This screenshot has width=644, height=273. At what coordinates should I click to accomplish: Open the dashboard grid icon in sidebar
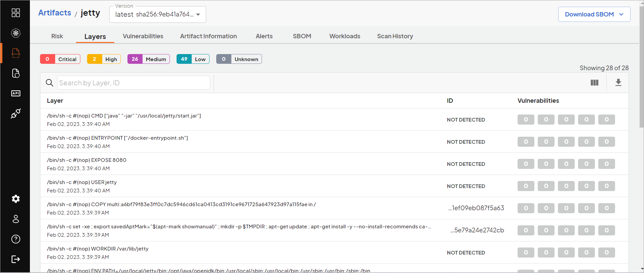pos(16,13)
